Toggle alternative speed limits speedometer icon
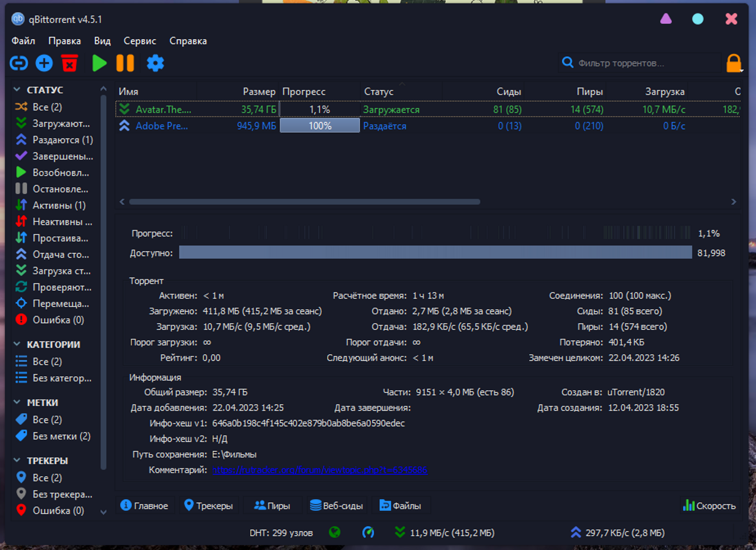This screenshot has width=756, height=550. (368, 533)
